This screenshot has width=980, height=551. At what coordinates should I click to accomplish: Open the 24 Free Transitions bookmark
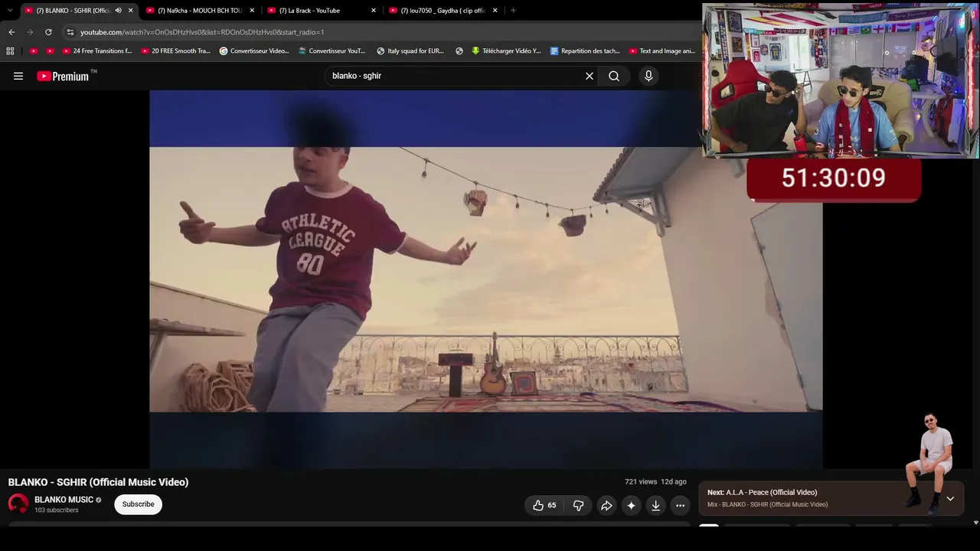click(x=97, y=51)
